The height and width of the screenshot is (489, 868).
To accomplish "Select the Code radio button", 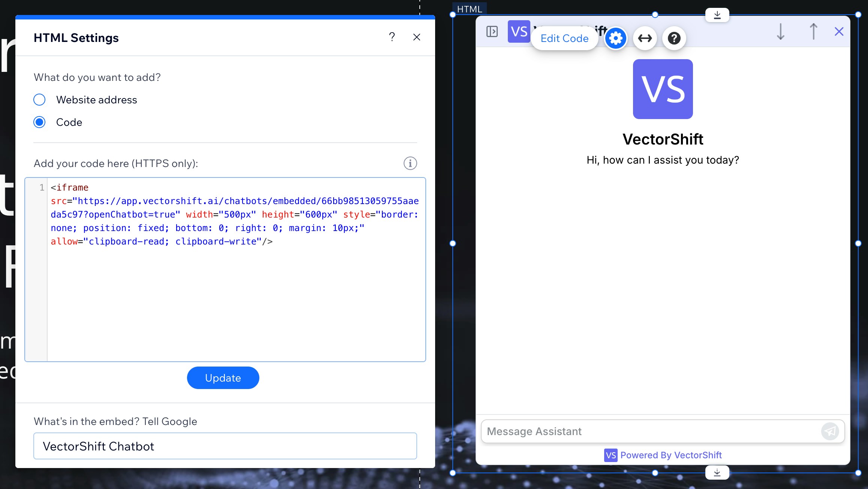I will [39, 122].
